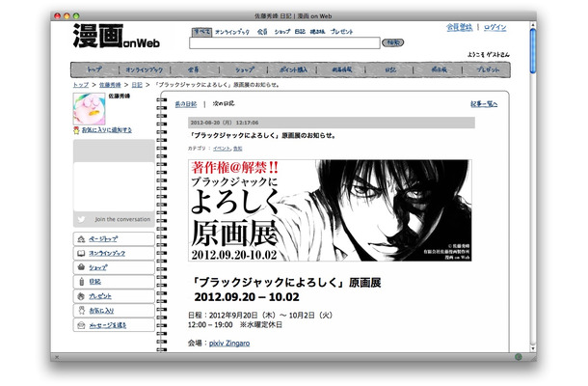Viewport: 588px width, 386px height.
Task: Click the 次の日記 text
Action: [x=224, y=103]
